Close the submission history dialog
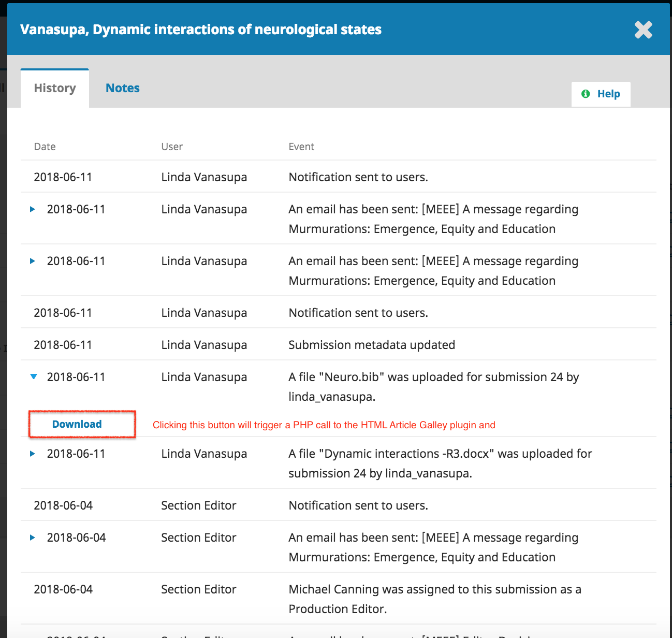This screenshot has width=672, height=638. tap(644, 30)
